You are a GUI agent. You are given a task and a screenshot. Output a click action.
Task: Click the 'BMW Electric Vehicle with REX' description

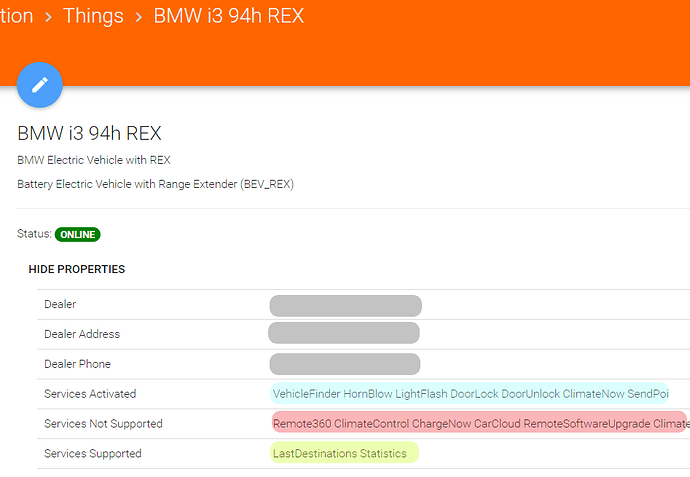click(x=100, y=160)
